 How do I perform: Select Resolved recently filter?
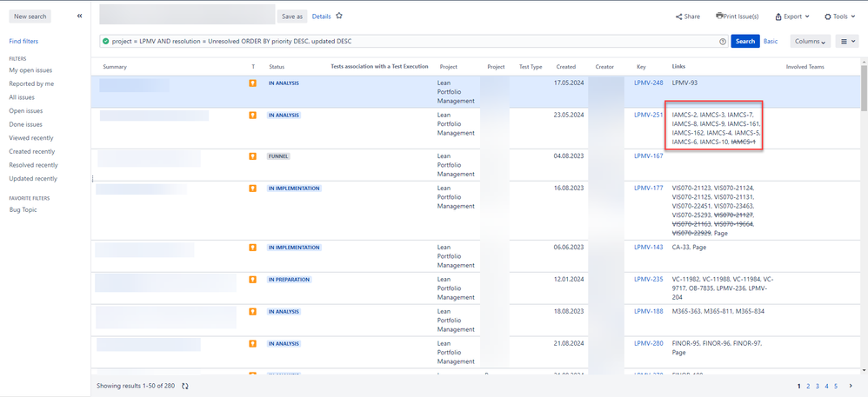click(x=33, y=165)
